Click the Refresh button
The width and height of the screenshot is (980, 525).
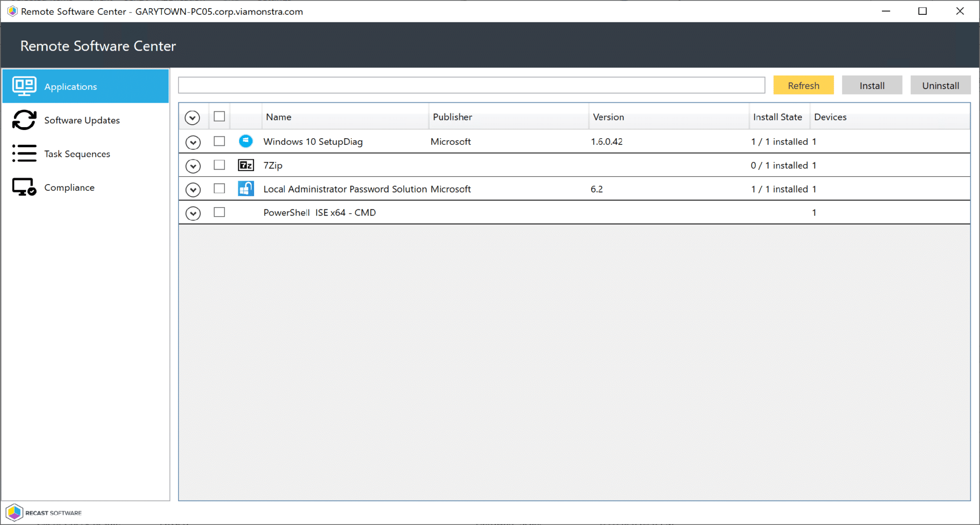[x=803, y=85]
